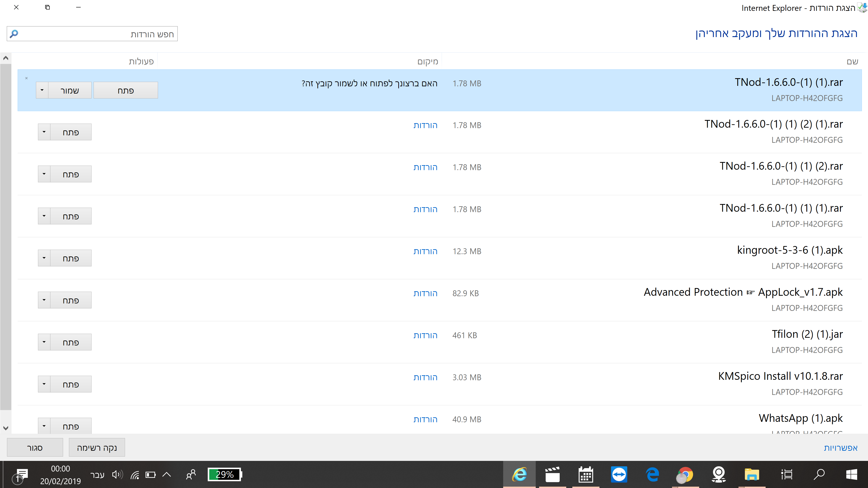868x488 pixels.
Task: Click נקה רשימה (Clear list) button
Action: click(x=97, y=448)
